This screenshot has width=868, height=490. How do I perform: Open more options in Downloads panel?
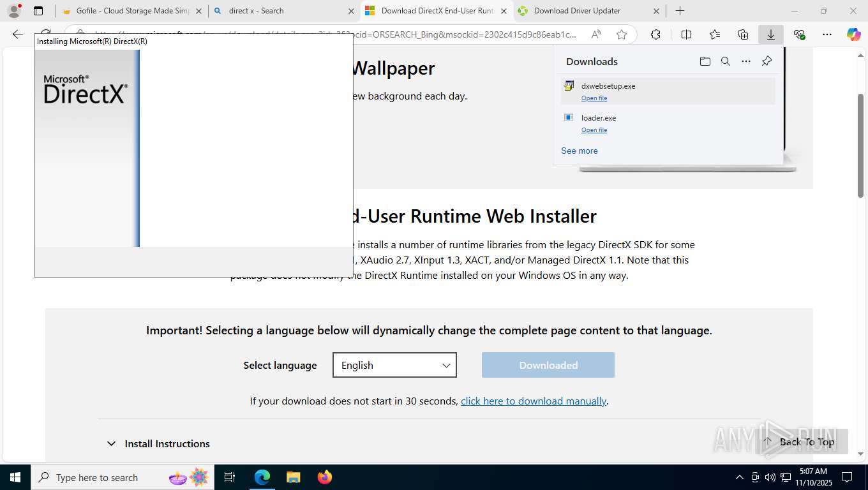[x=746, y=61]
